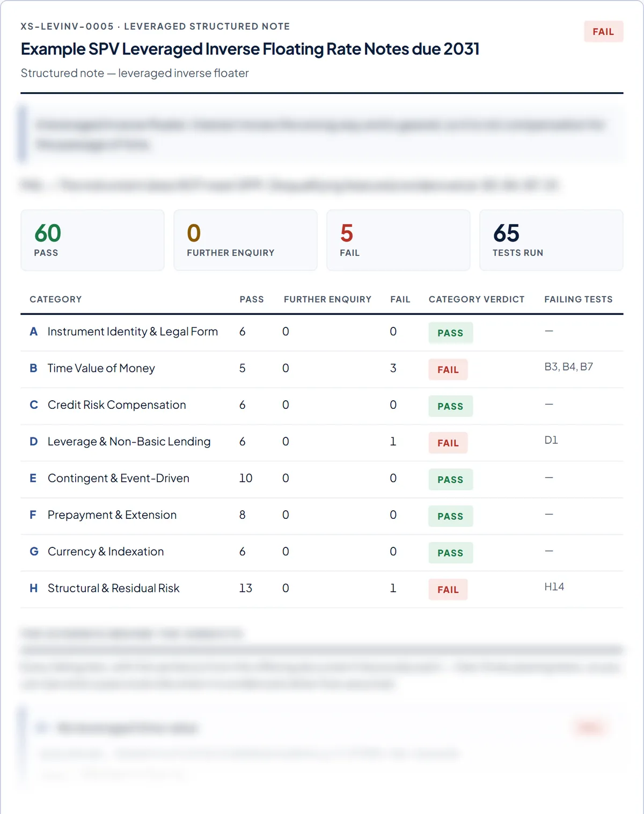The image size is (644, 814).
Task: Click the subtitle 'Structured note — leveraged inverse floater'
Action: coord(135,73)
